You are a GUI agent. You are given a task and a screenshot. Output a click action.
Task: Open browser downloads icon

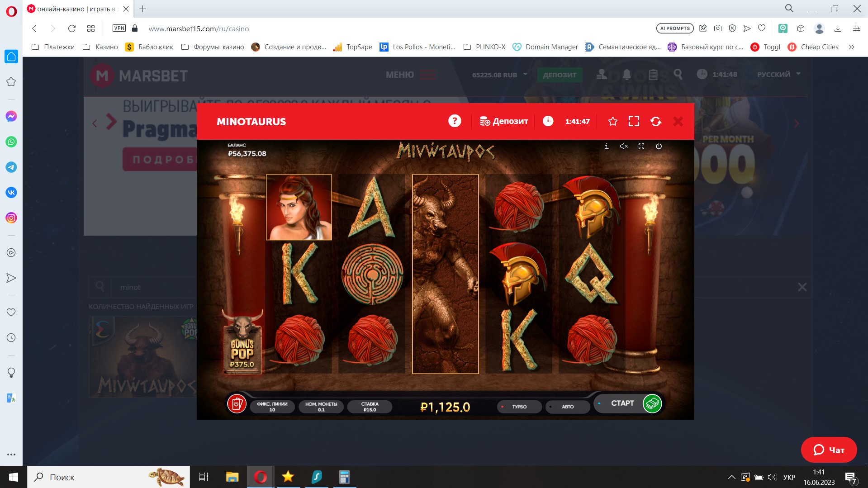[x=838, y=28]
